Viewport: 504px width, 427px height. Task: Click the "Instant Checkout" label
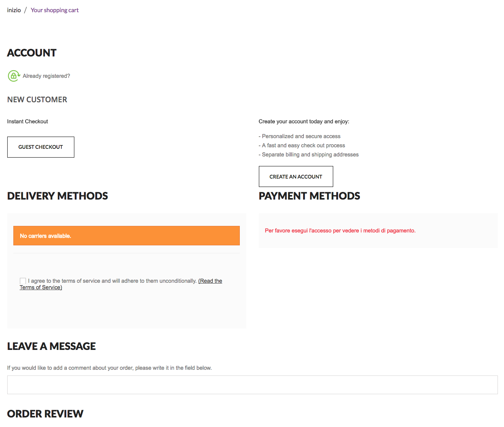(27, 121)
